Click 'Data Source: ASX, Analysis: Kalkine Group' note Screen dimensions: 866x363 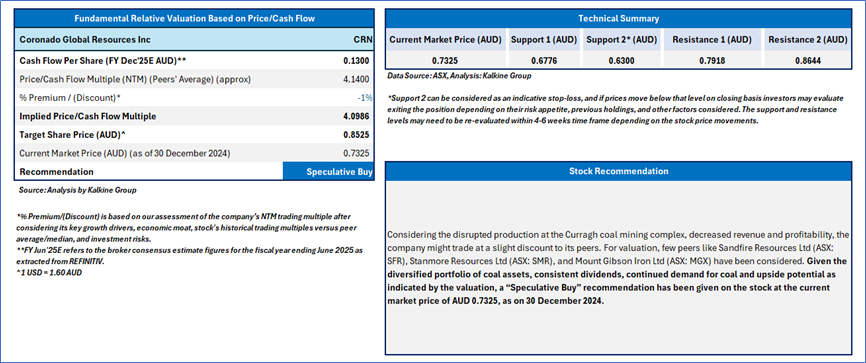[x=460, y=76]
